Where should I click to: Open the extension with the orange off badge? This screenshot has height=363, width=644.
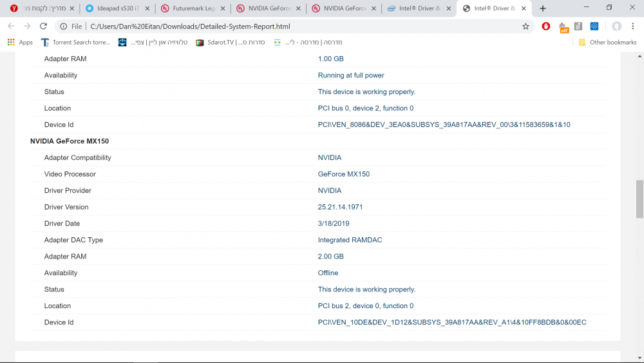(563, 27)
